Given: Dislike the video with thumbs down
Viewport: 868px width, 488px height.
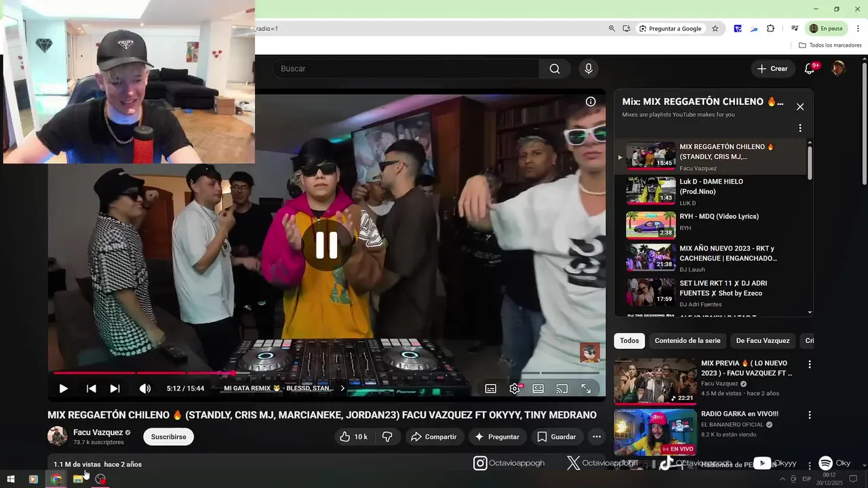Looking at the screenshot, I should point(387,436).
